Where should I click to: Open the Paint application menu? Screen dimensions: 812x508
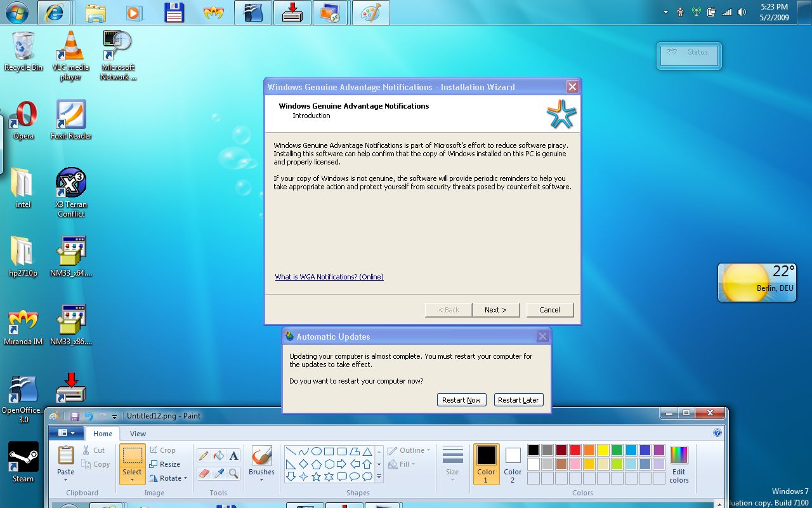click(66, 432)
